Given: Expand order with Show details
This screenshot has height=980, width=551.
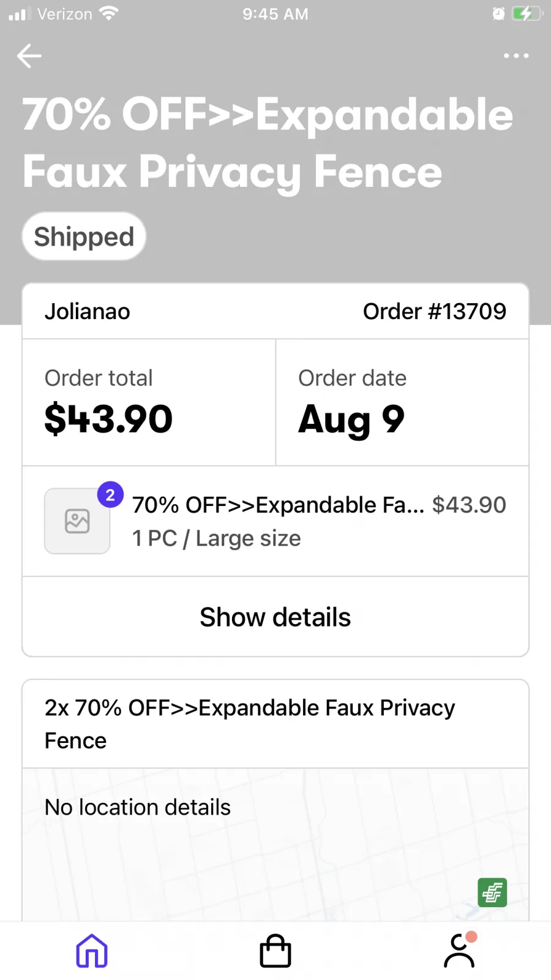Looking at the screenshot, I should pos(275,617).
